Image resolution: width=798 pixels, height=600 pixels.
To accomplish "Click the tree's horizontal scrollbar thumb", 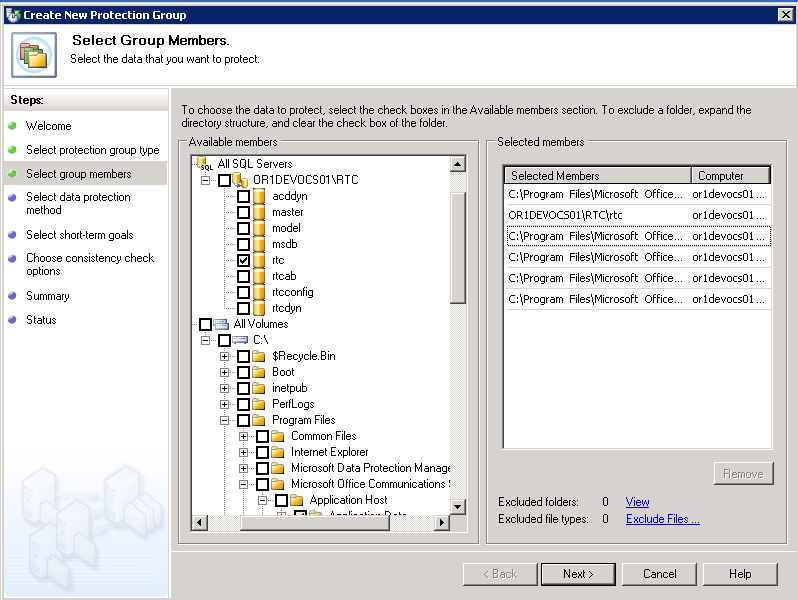I will 315,522.
